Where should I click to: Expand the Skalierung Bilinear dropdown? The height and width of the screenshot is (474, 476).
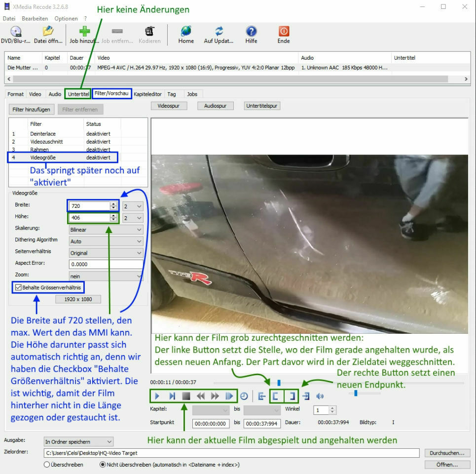point(106,230)
